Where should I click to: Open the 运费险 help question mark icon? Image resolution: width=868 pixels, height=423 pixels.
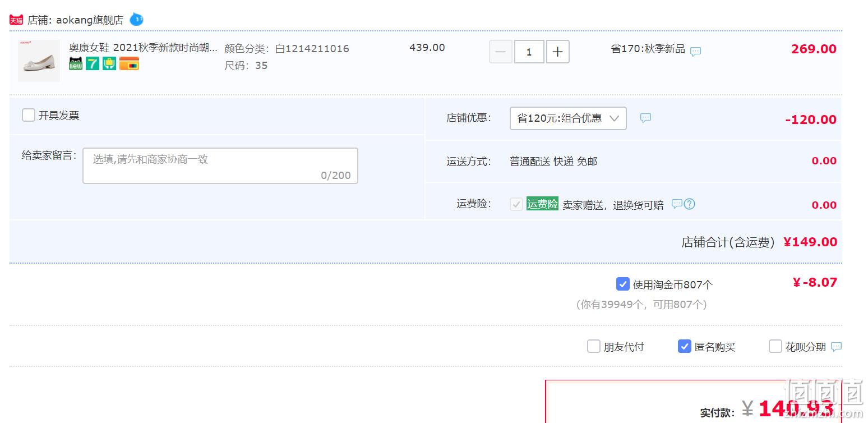(690, 204)
